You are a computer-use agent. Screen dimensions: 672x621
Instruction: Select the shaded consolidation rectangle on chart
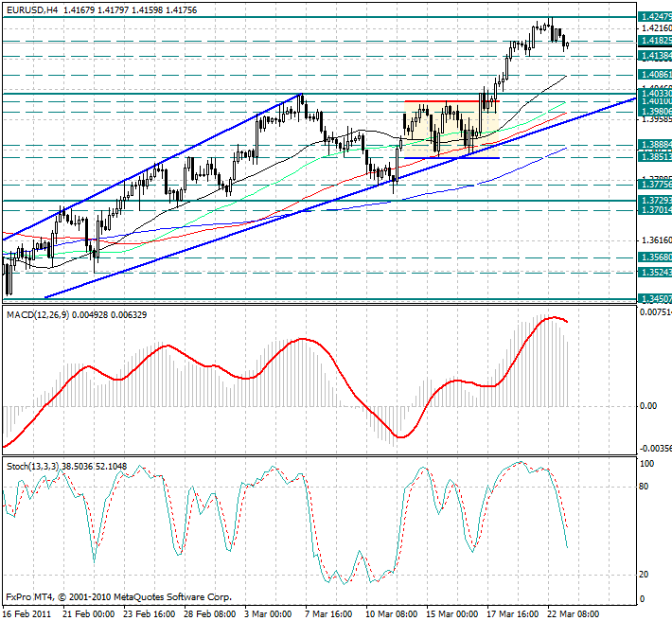coord(451,130)
